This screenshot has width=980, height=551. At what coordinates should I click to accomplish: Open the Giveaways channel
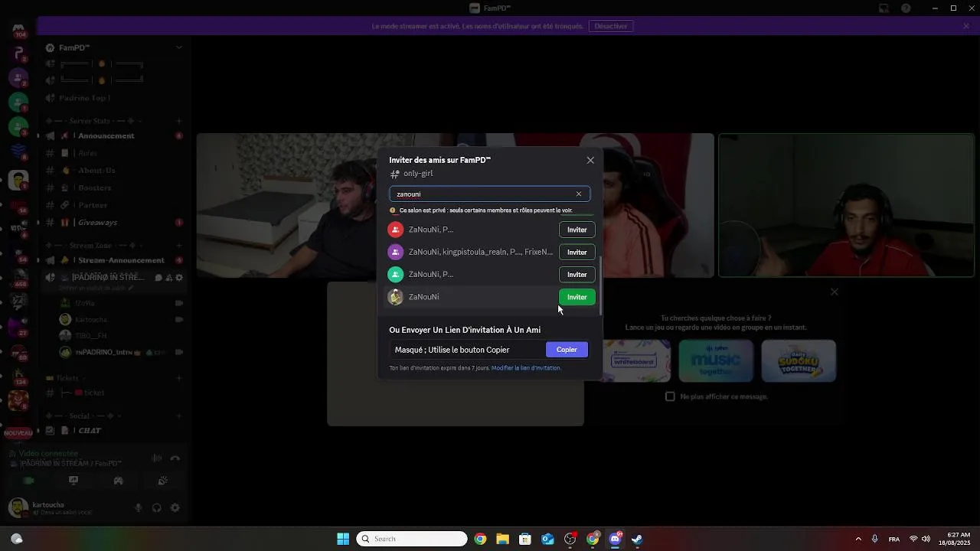coord(113,223)
